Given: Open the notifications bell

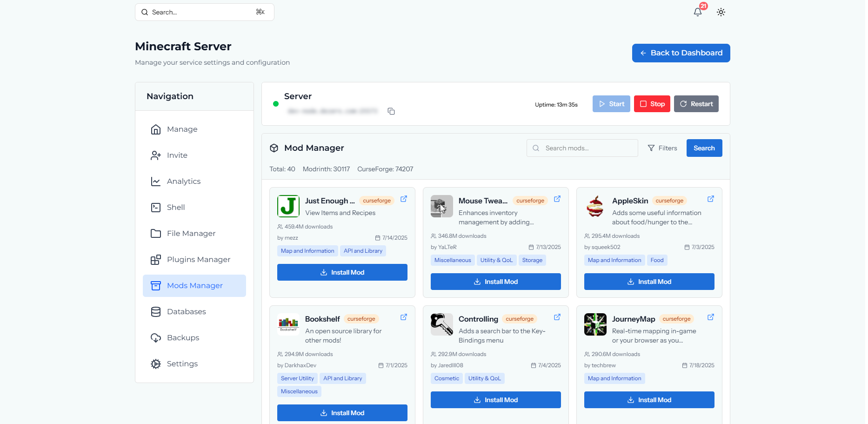Looking at the screenshot, I should click(697, 12).
